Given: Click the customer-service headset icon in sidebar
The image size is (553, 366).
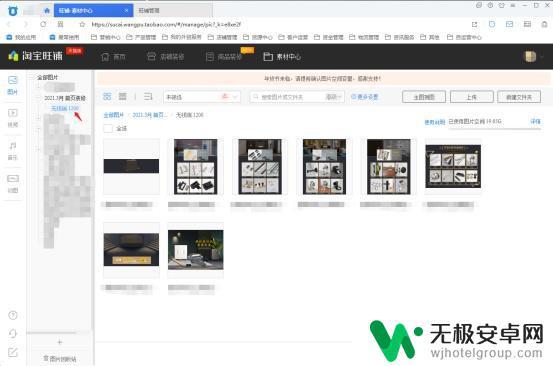Looking at the screenshot, I should coord(13,333).
